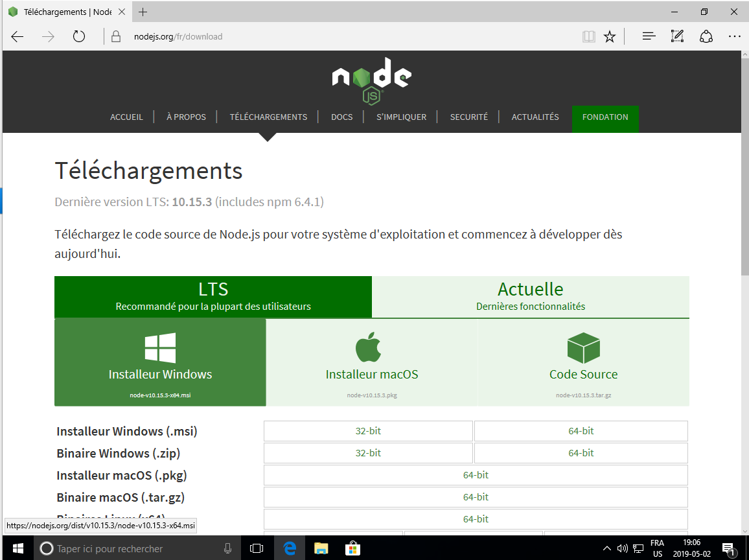Click the FRA US language indicator
This screenshot has width=749, height=560.
coord(657,548)
